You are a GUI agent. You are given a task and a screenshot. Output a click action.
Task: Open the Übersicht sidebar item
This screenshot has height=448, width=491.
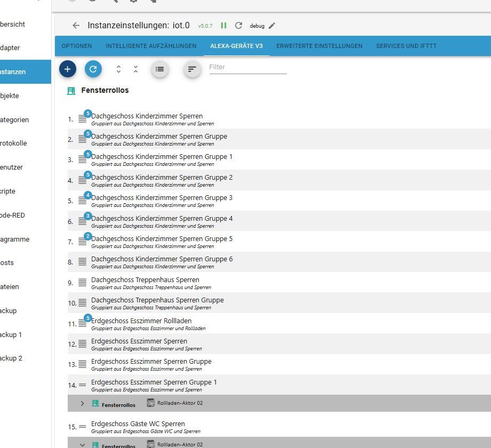click(26, 24)
